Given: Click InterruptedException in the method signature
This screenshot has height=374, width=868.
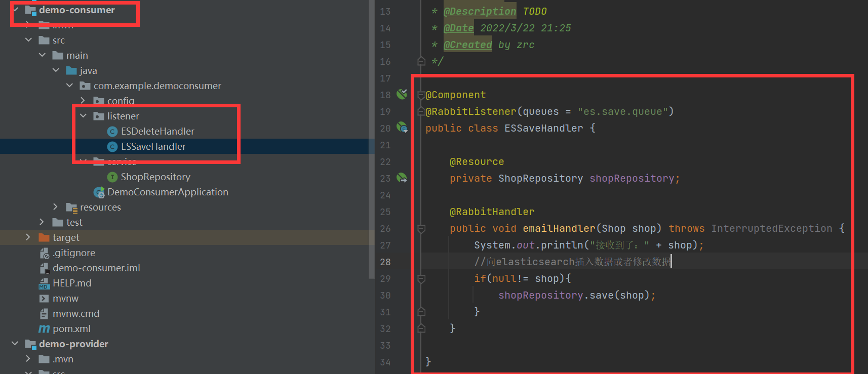Looking at the screenshot, I should (x=771, y=228).
